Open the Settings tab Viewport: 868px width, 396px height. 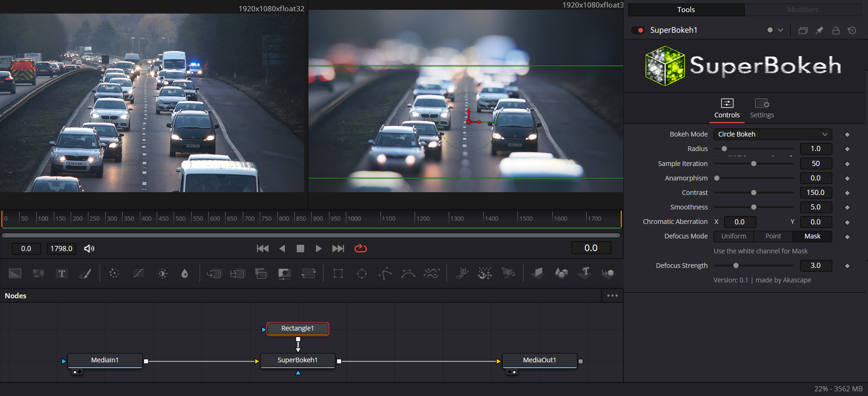click(762, 108)
